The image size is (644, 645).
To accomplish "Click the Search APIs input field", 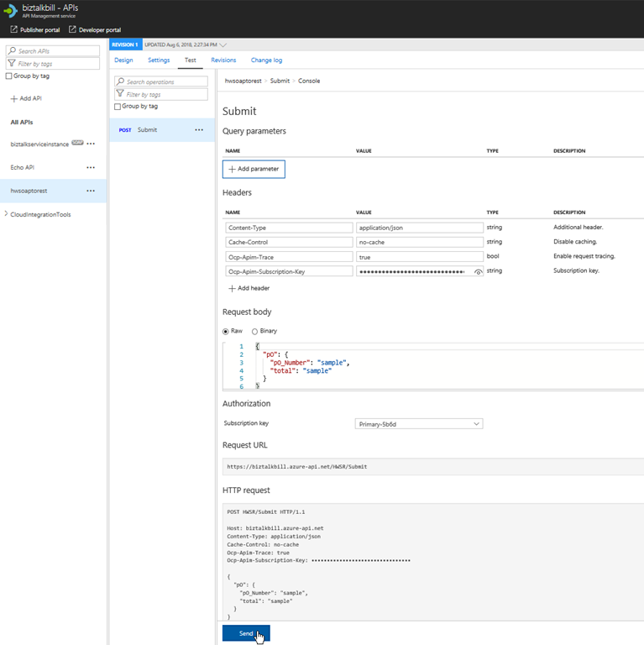I will (53, 51).
